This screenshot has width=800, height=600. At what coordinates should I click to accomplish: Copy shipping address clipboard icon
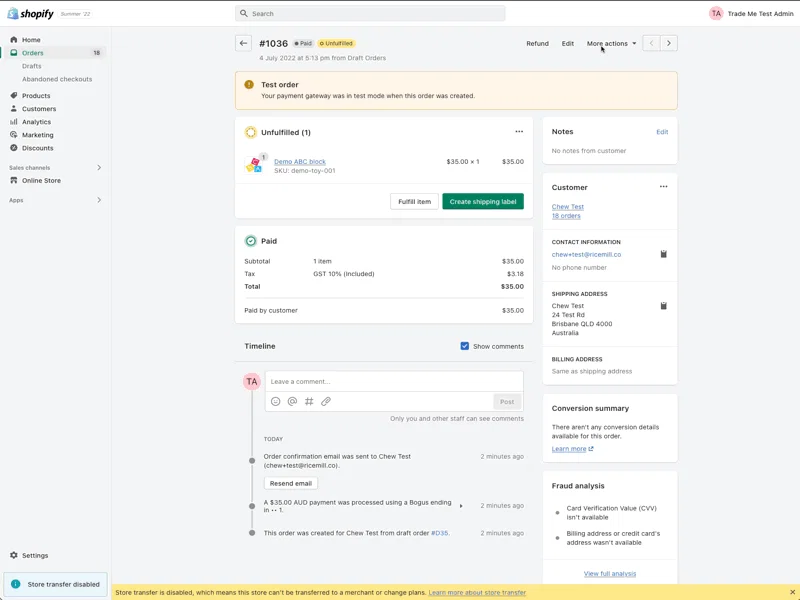coord(663,306)
